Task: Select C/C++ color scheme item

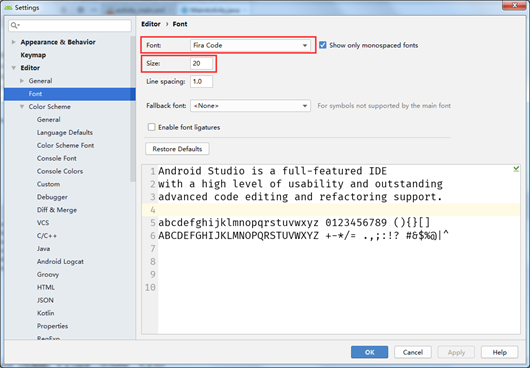Action: pyautogui.click(x=47, y=236)
